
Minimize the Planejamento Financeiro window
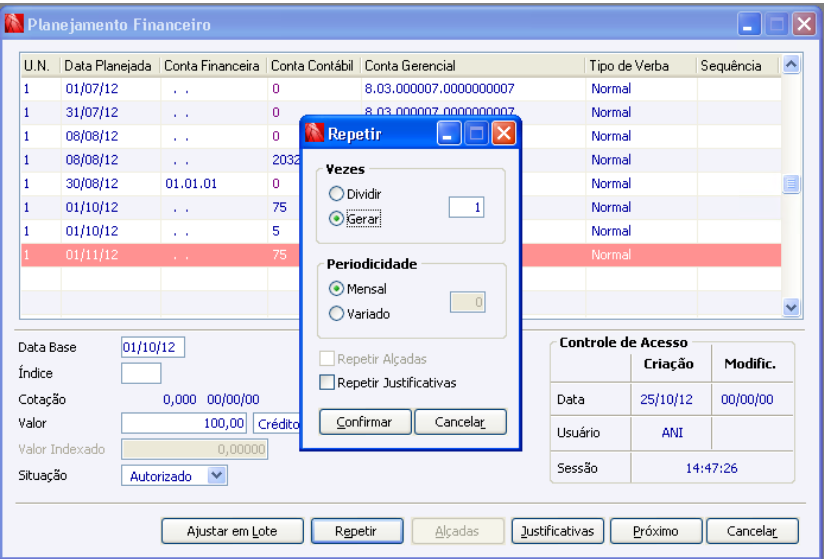[749, 24]
